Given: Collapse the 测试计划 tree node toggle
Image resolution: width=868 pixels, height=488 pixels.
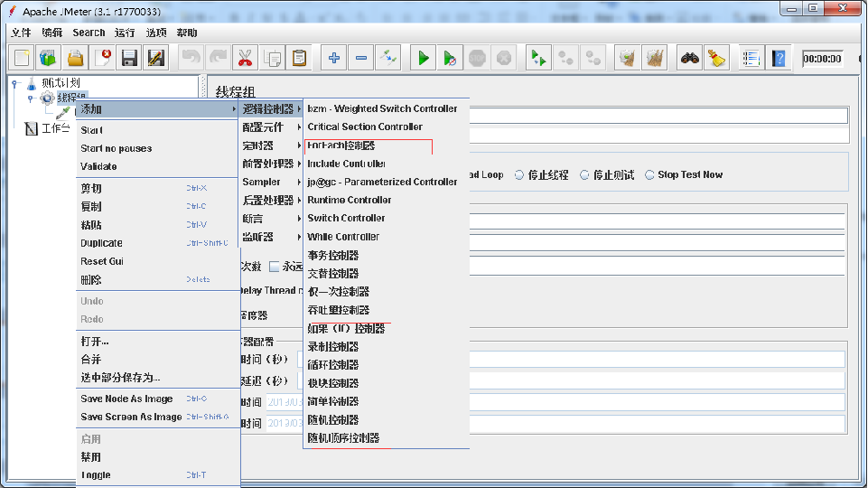Looking at the screenshot, I should tap(16, 84).
